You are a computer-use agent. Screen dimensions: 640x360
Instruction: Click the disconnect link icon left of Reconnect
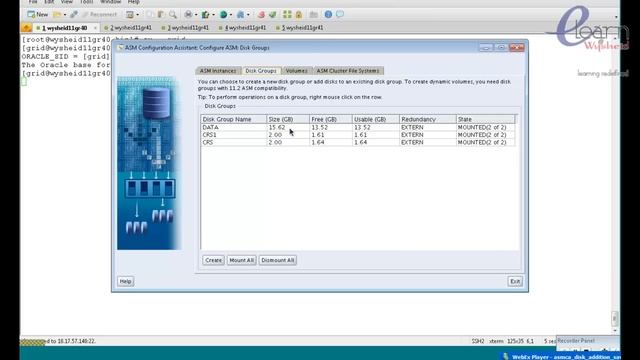click(74, 15)
